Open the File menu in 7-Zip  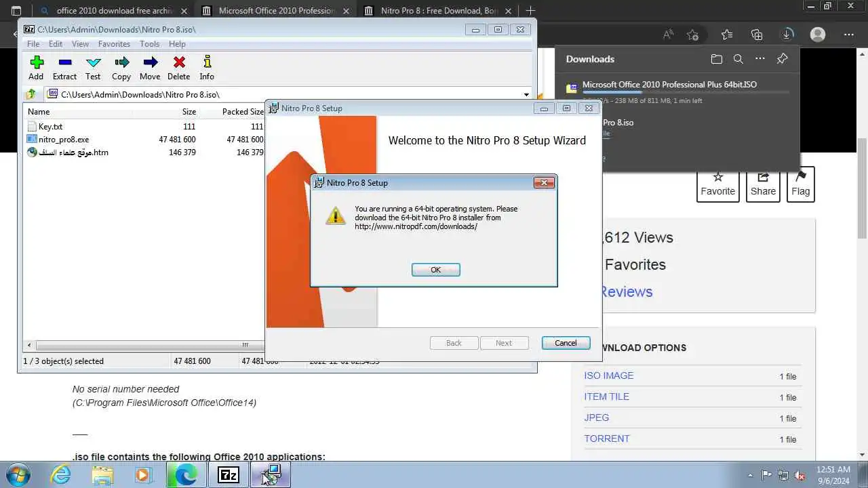(33, 44)
